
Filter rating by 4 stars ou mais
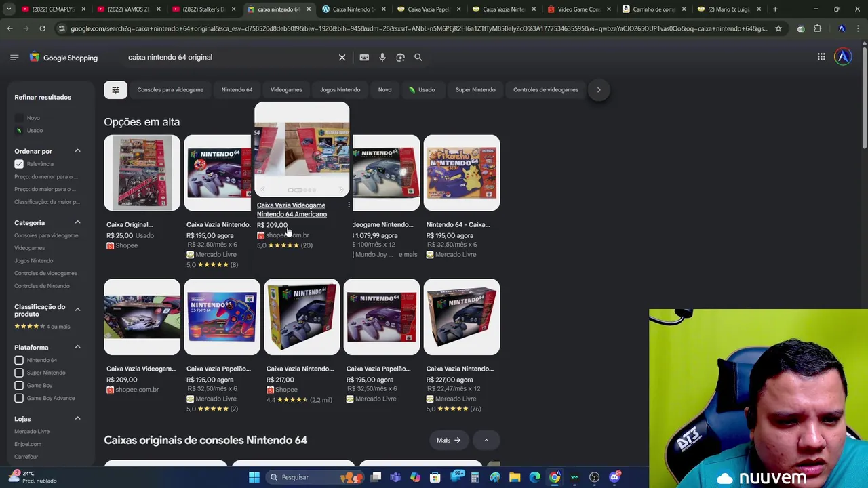coord(42,327)
